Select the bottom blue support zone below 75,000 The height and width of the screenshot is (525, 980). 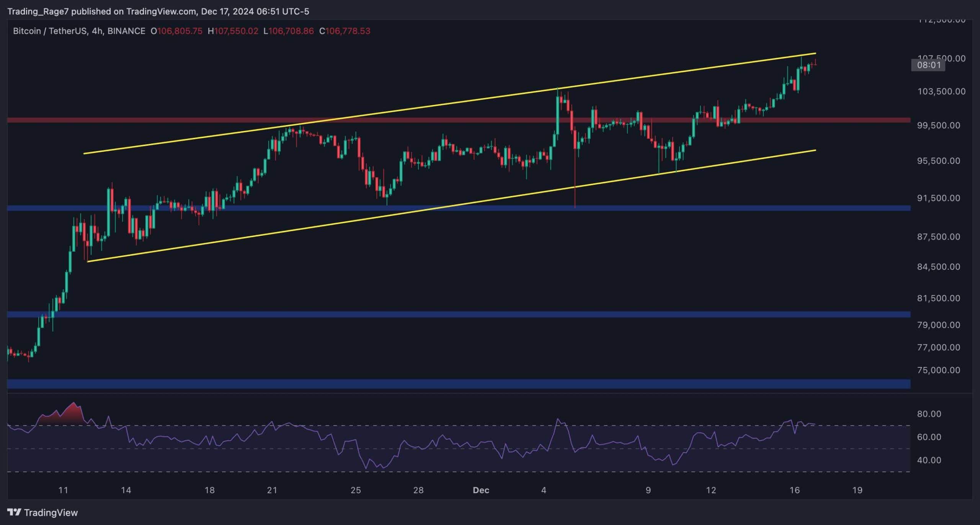click(x=459, y=384)
